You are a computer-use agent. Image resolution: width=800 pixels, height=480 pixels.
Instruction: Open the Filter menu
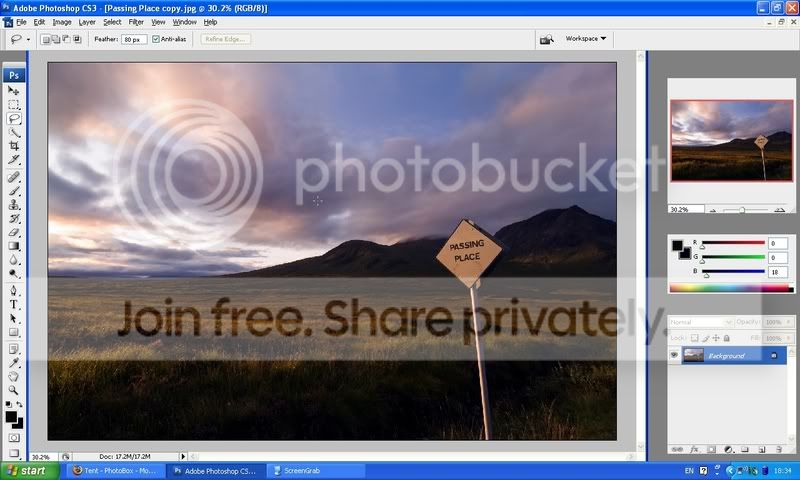click(x=136, y=21)
